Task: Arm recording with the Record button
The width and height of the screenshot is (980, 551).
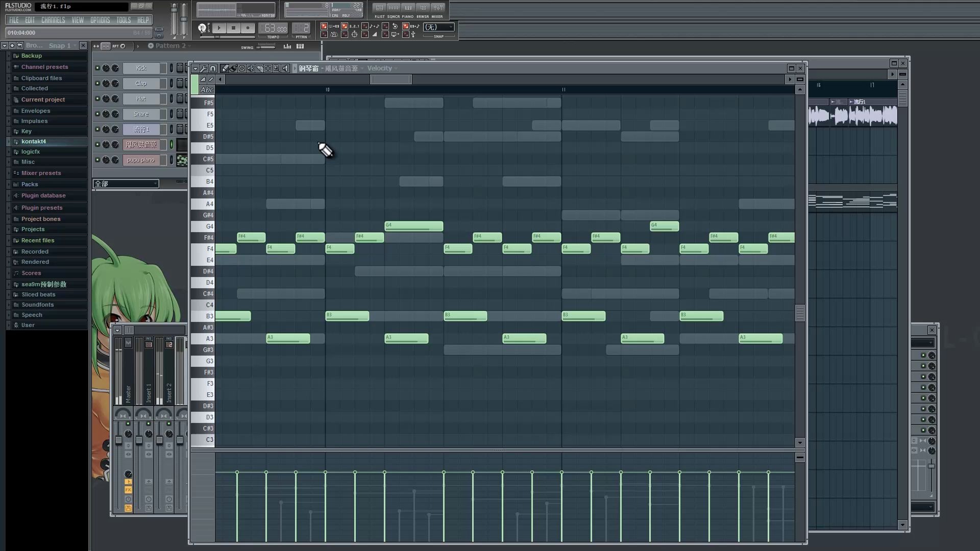Action: click(248, 28)
